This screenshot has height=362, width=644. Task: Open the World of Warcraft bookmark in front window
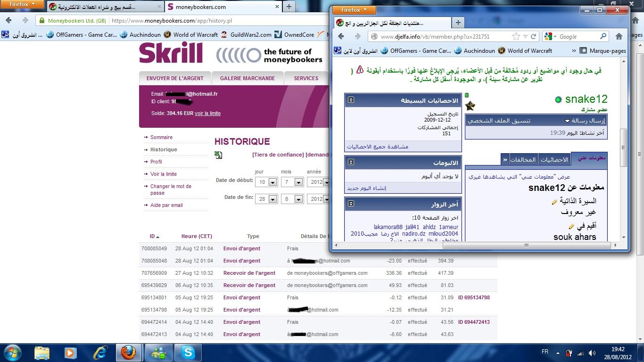tap(525, 51)
